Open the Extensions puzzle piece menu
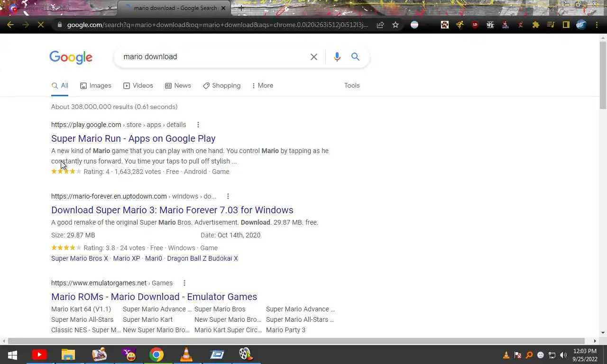607x364 pixels. [536, 25]
